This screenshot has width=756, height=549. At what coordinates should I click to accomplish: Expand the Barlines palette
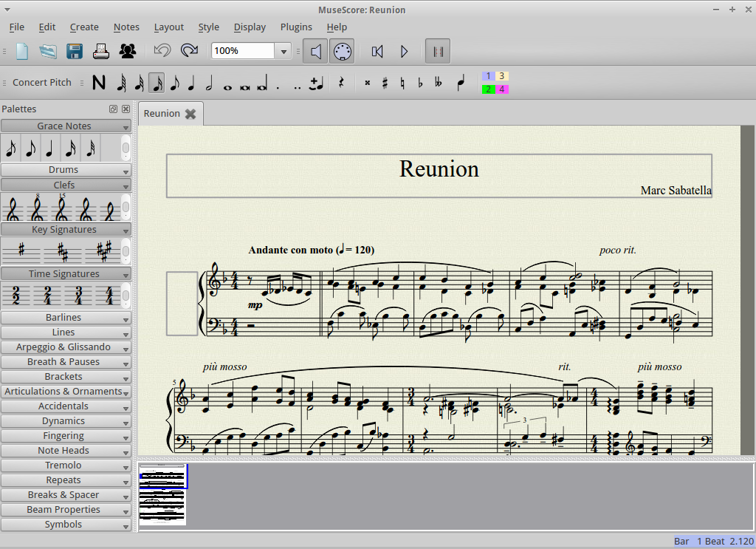tap(66, 318)
